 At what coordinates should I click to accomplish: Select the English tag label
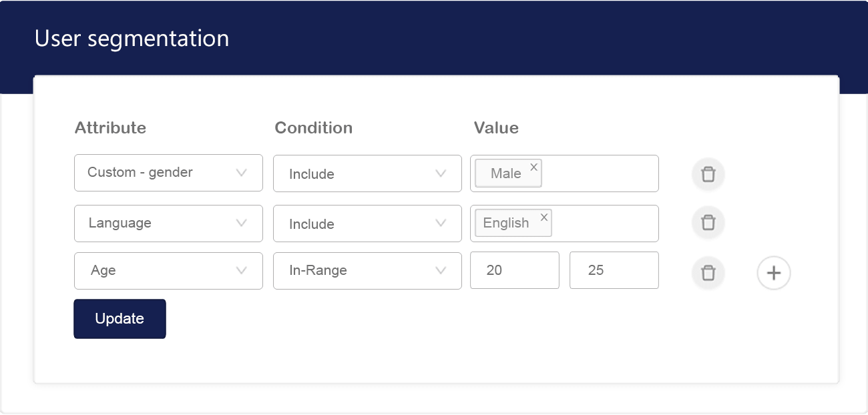pyautogui.click(x=505, y=223)
